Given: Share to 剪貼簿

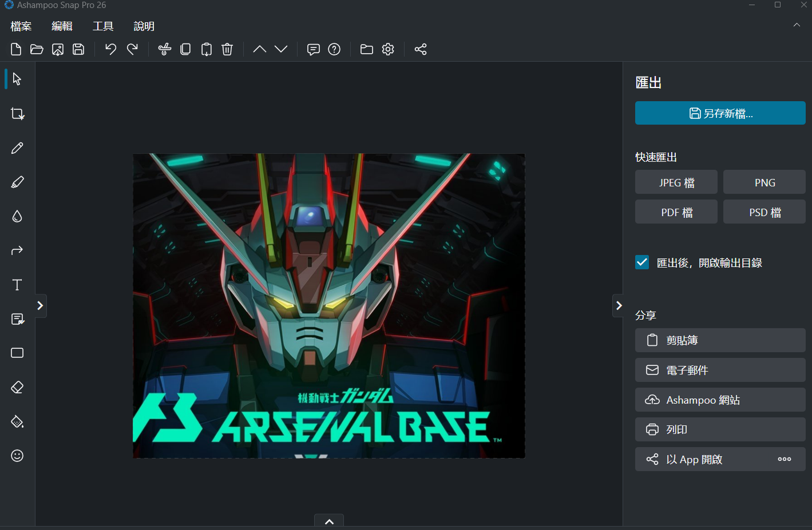Looking at the screenshot, I should click(x=720, y=340).
